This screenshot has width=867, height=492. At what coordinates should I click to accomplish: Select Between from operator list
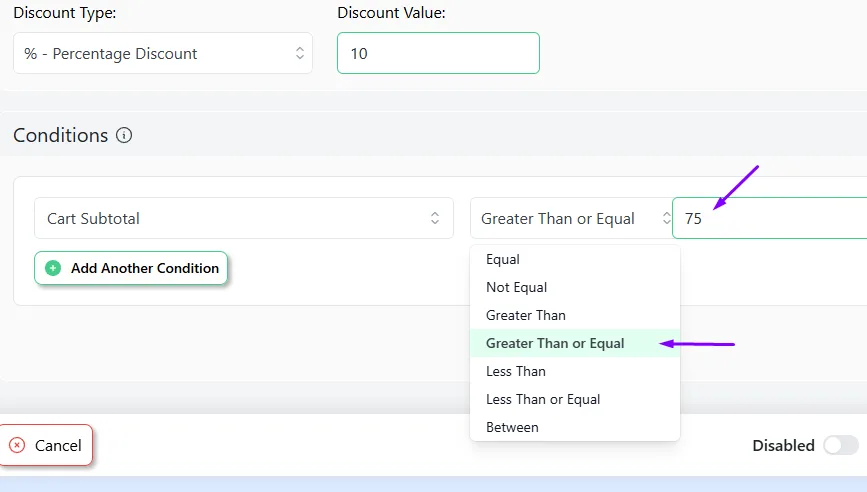(574, 427)
